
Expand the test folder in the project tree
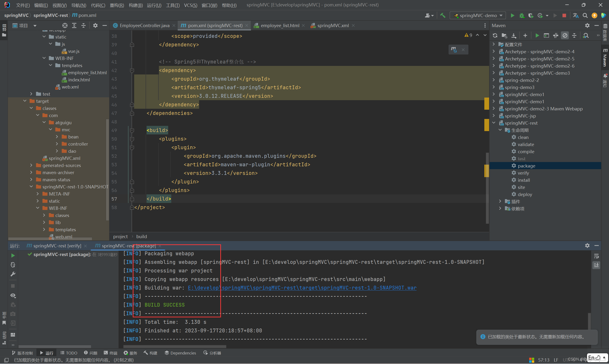31,94
